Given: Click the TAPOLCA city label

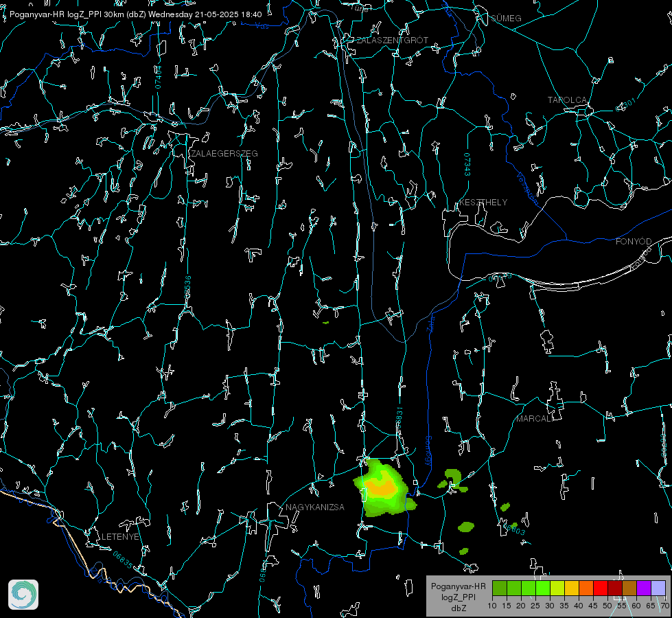Looking at the screenshot, I should click(567, 100).
